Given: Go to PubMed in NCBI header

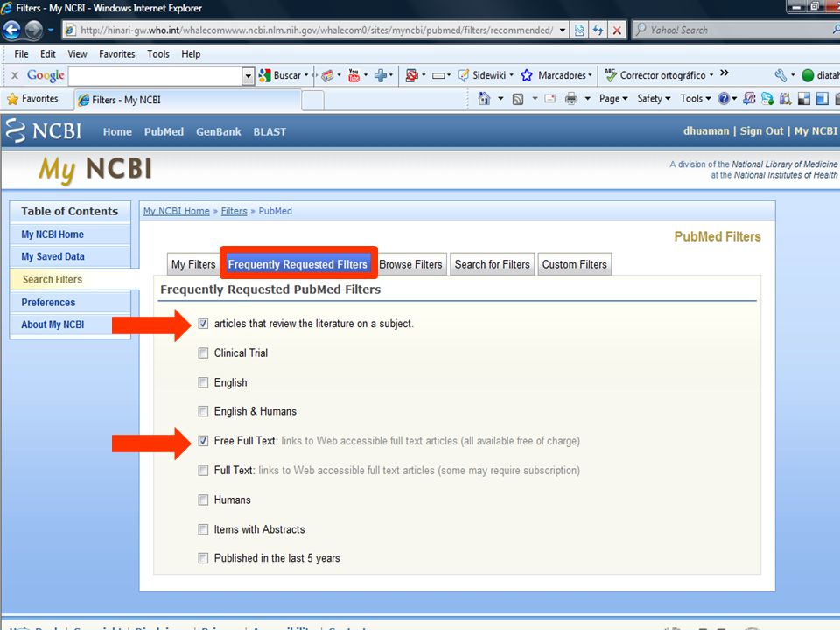Looking at the screenshot, I should click(164, 132).
